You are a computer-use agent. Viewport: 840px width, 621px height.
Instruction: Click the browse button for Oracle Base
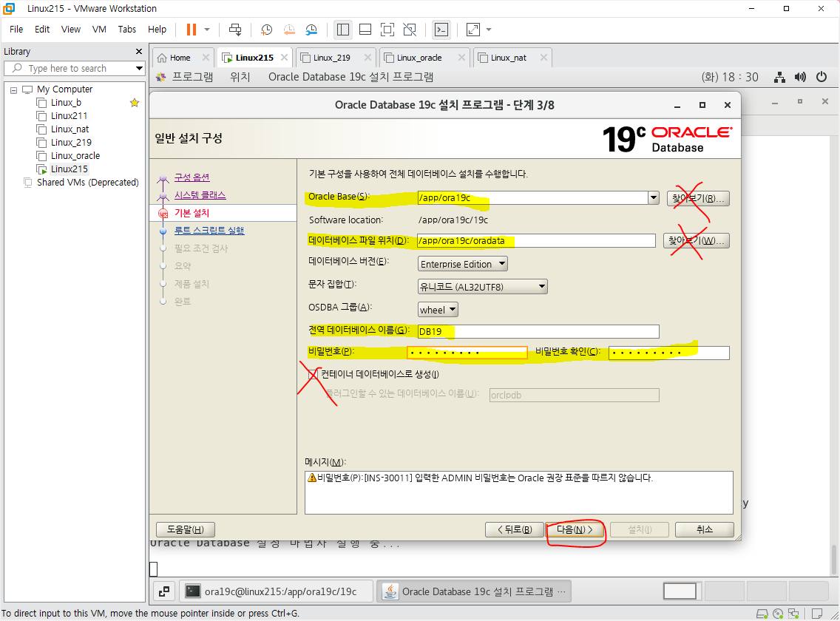698,198
